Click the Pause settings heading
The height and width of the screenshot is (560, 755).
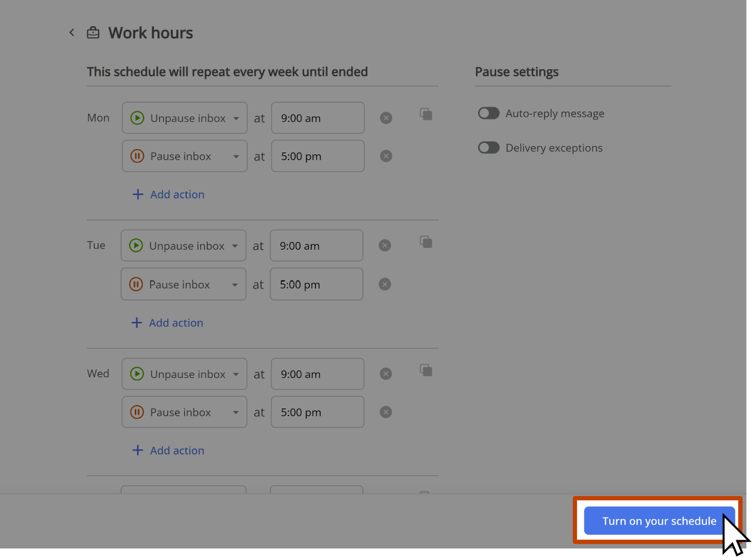click(x=517, y=72)
